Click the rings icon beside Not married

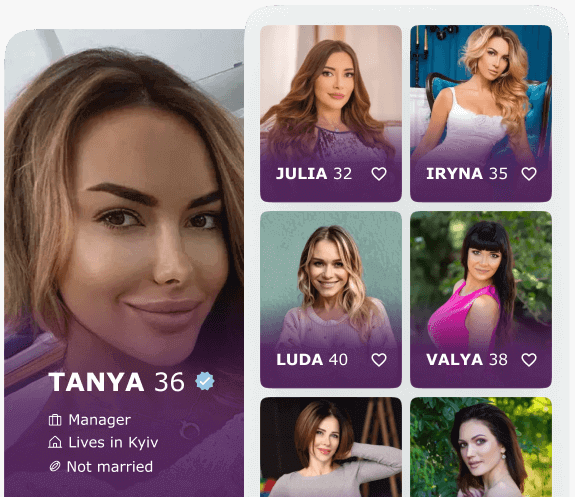pos(55,466)
